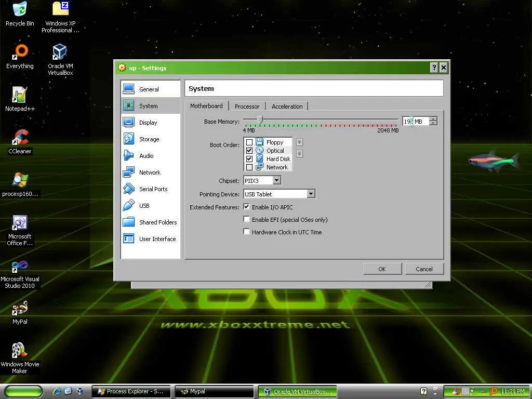Screen dimensions: 532x399
Task: Click the Base Memory slider handle
Action: tap(260, 119)
